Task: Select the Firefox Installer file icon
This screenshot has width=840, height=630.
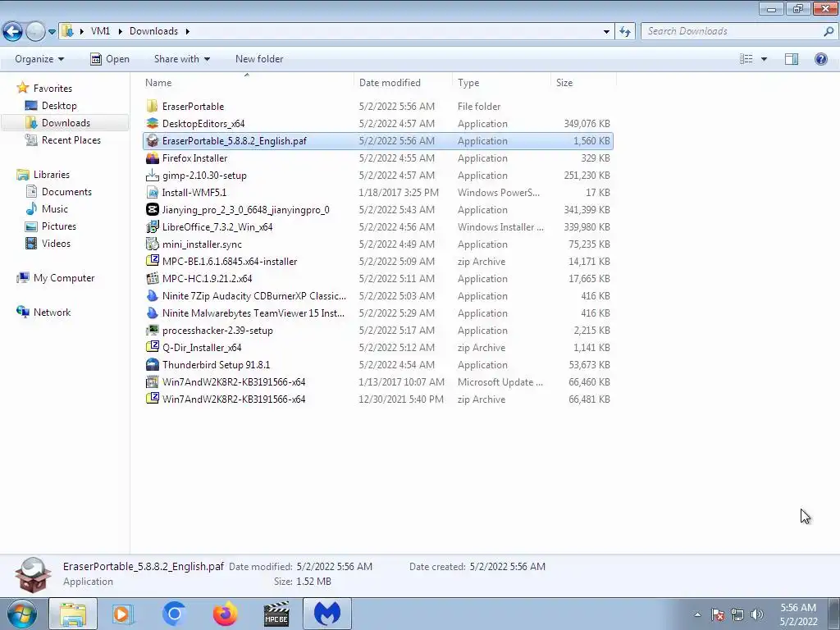Action: (x=152, y=158)
